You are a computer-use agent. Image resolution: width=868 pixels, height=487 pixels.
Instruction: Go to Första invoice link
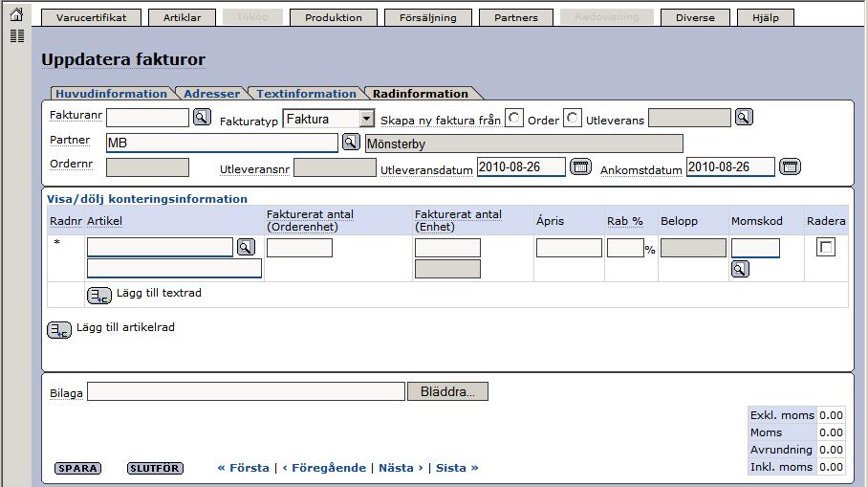[x=243, y=468]
